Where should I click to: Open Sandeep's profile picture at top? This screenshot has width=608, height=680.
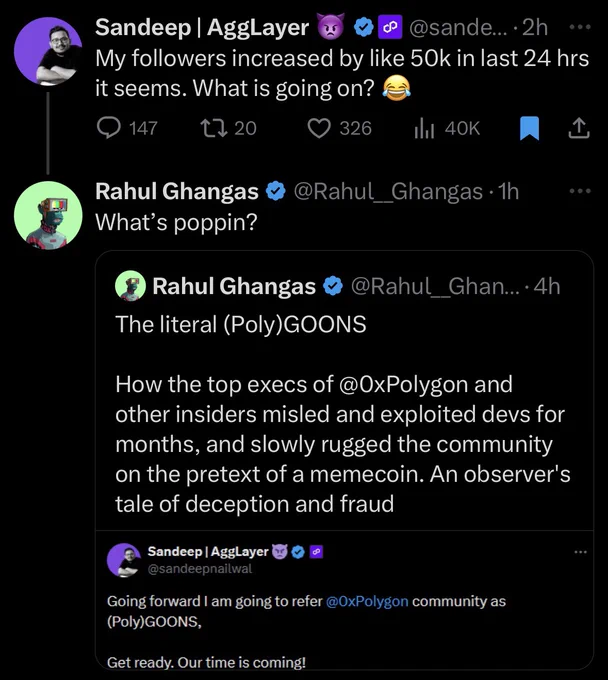pyautogui.click(x=48, y=51)
